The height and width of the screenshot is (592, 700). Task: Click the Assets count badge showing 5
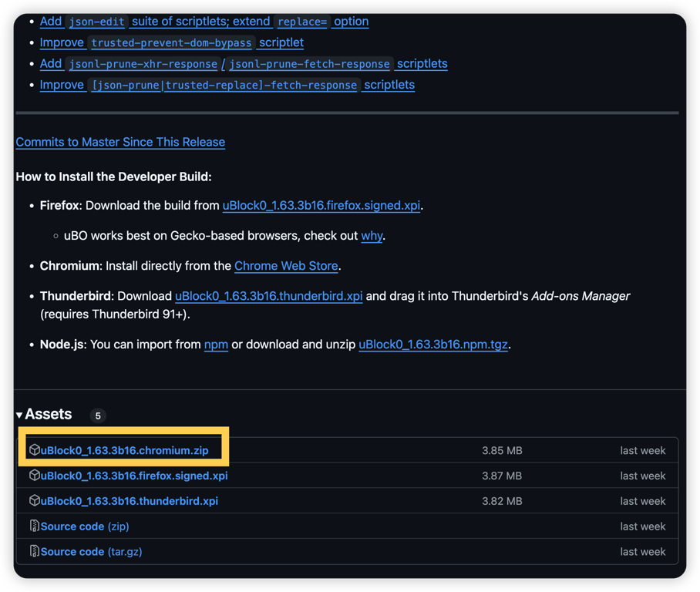coord(98,415)
